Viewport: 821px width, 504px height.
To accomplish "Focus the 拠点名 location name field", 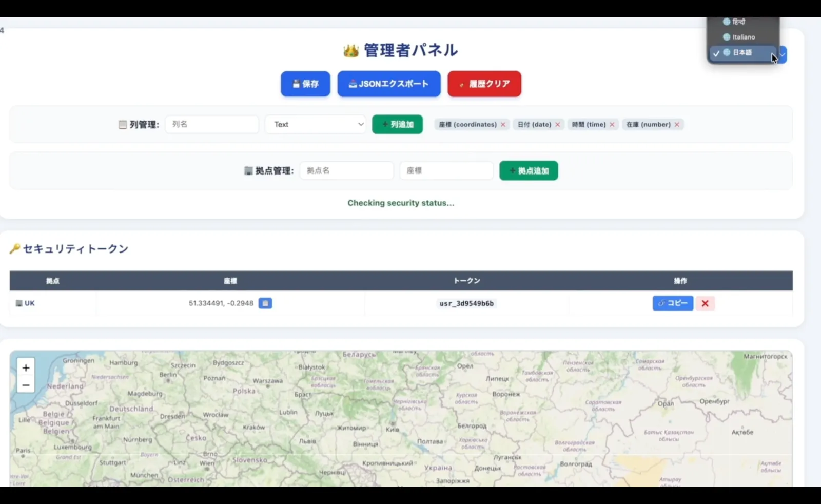I will (347, 170).
